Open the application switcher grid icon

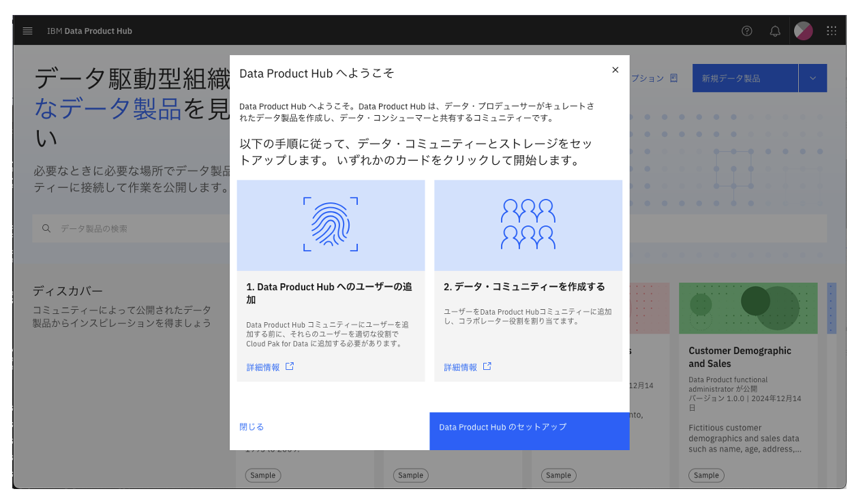(831, 31)
